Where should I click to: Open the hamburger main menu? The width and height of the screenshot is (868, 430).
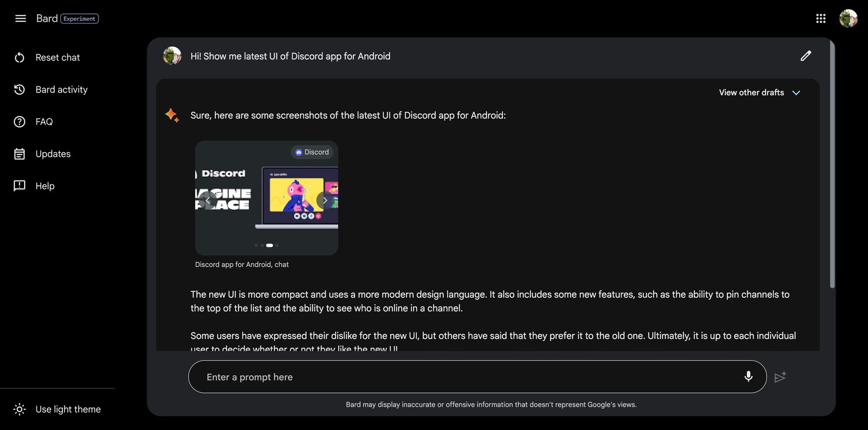click(x=20, y=19)
